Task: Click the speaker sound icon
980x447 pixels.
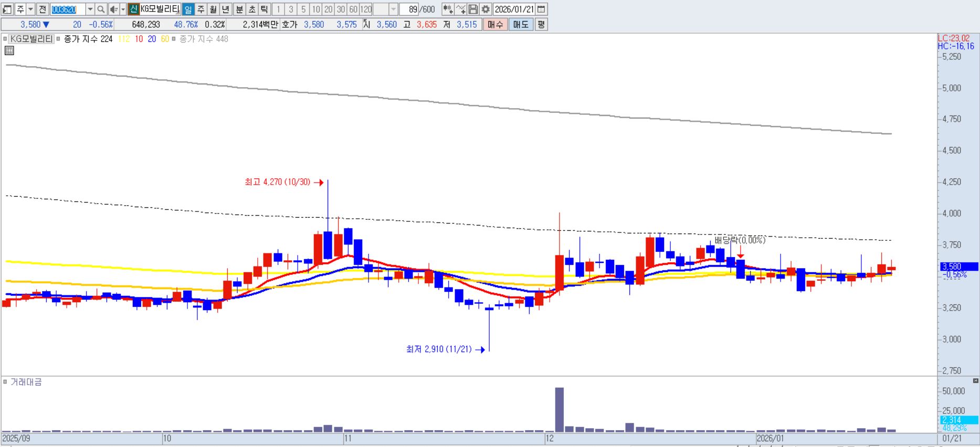Action: 113,9
